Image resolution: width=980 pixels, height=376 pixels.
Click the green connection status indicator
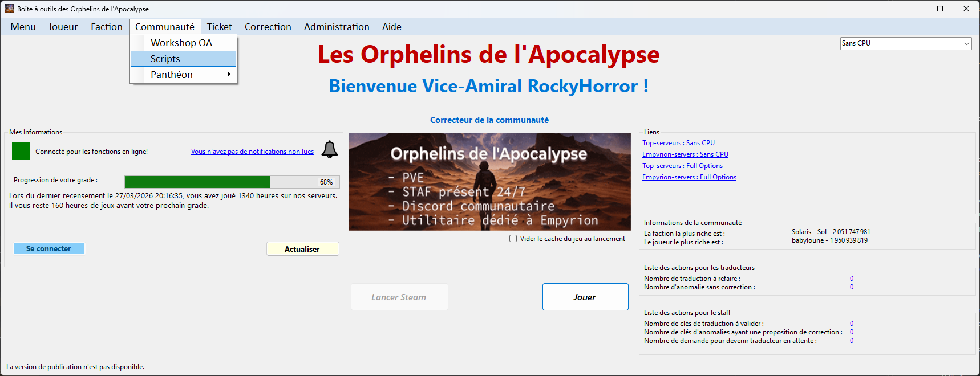click(21, 152)
